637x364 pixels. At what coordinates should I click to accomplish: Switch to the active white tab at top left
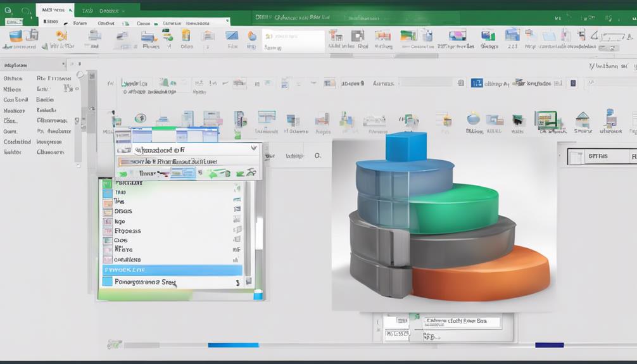[x=55, y=10]
